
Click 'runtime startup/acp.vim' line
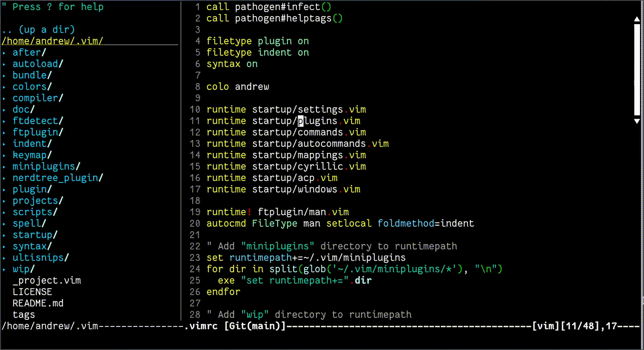click(x=272, y=178)
